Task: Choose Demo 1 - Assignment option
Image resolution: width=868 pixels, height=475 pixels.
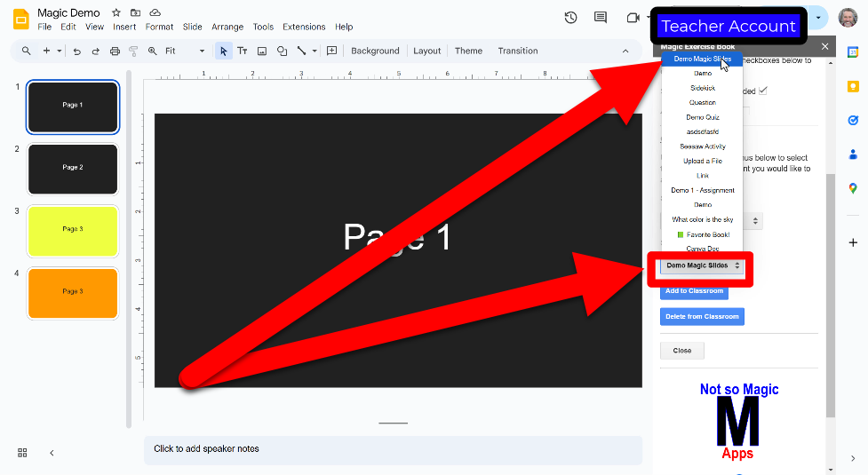Action: click(x=702, y=190)
